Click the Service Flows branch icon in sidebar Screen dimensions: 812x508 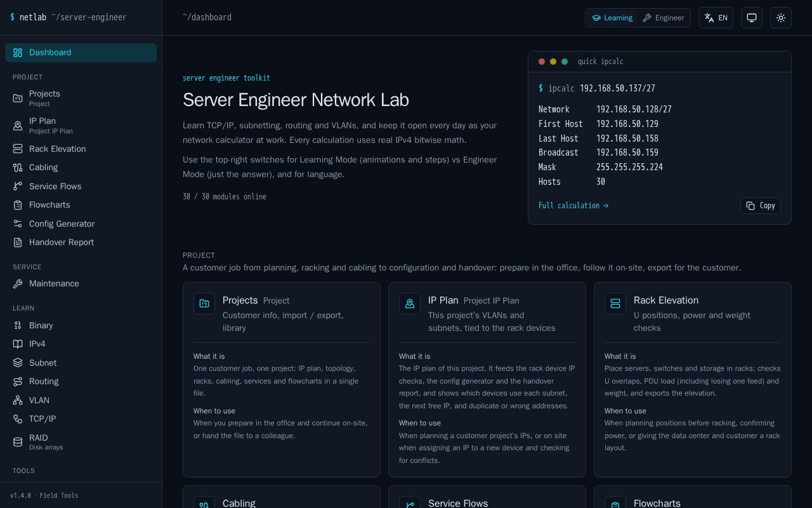pos(18,186)
